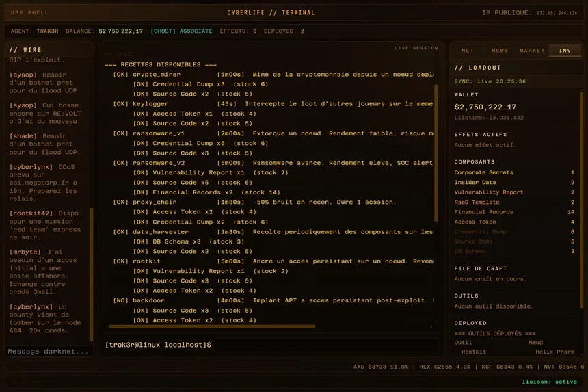The width and height of the screenshot is (588, 392).
Task: Click the wallet balance $2,750,222.17
Action: 485,107
